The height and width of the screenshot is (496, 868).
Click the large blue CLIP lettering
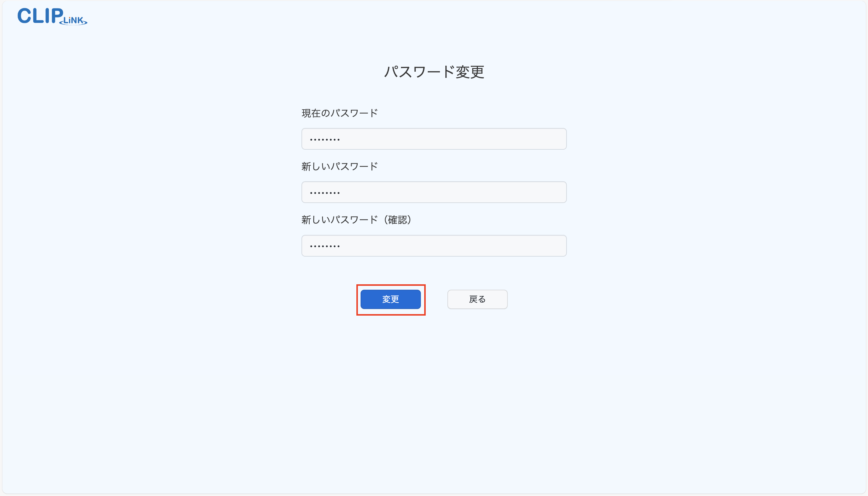pos(40,16)
